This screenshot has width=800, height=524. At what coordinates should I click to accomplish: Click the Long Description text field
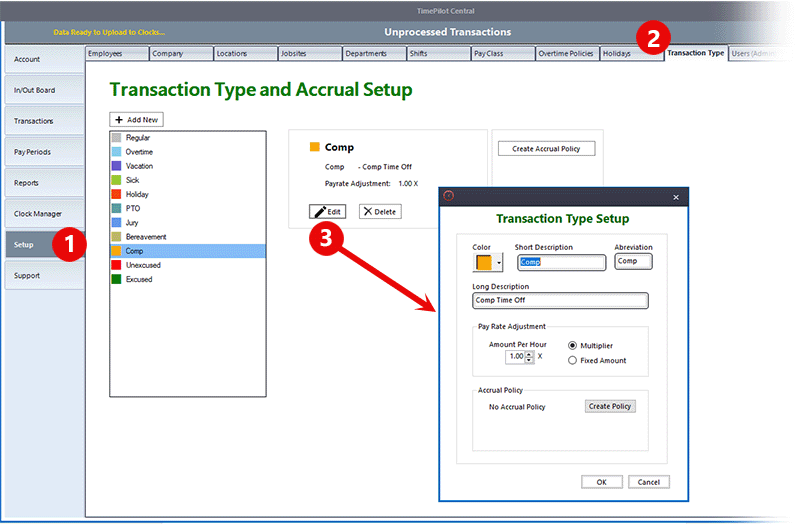coord(560,300)
